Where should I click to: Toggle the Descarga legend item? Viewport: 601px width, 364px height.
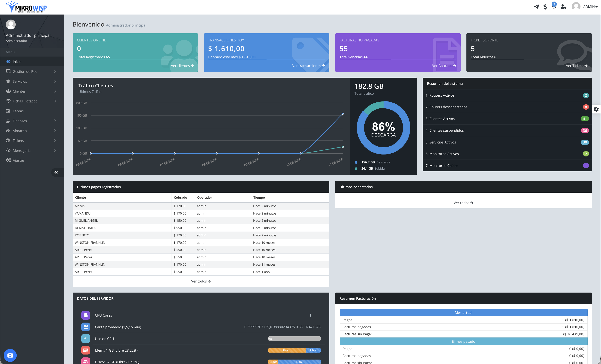tap(372, 162)
